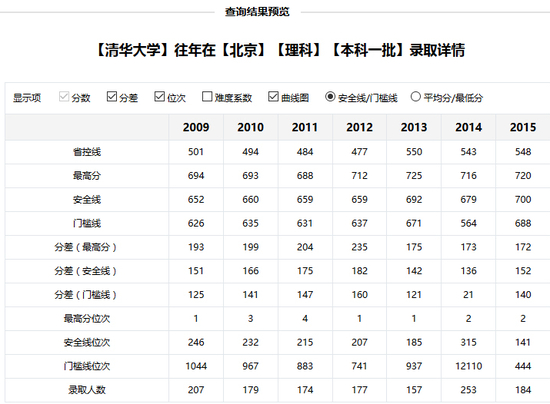Select the 平均分/最低分 radio button

coord(415,96)
